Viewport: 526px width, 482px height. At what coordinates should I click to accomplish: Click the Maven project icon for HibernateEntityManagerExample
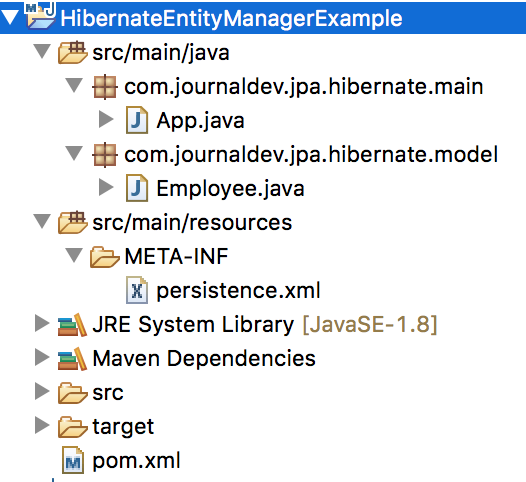(40, 15)
